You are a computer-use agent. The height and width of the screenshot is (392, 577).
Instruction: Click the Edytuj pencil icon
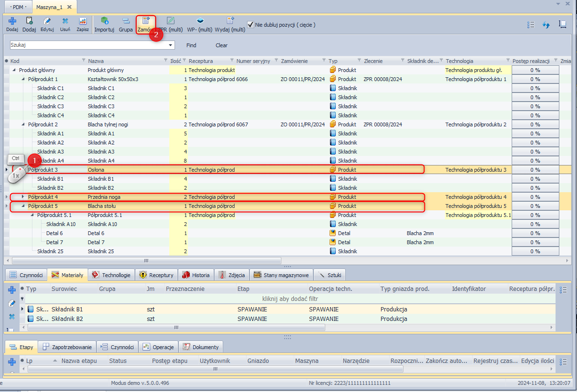coord(47,21)
